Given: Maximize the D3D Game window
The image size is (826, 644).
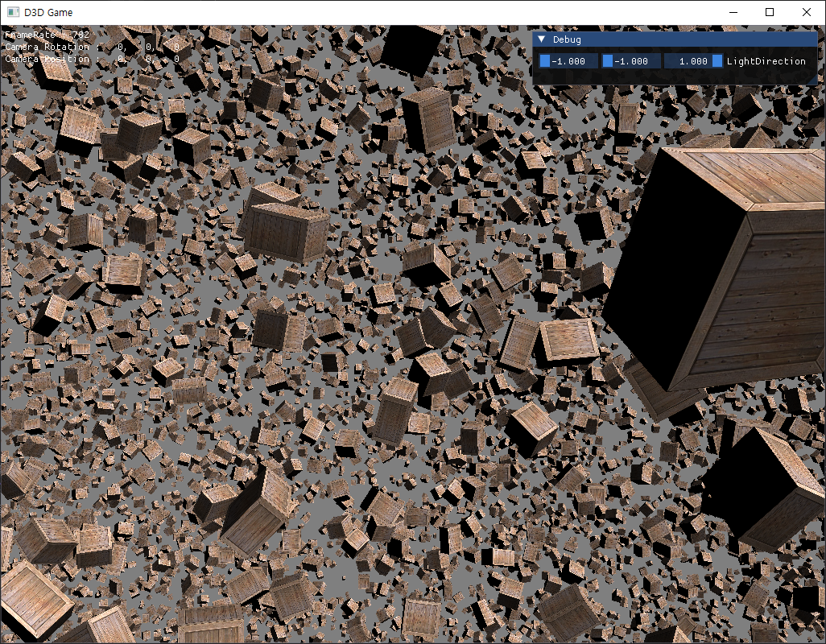Looking at the screenshot, I should (x=770, y=12).
